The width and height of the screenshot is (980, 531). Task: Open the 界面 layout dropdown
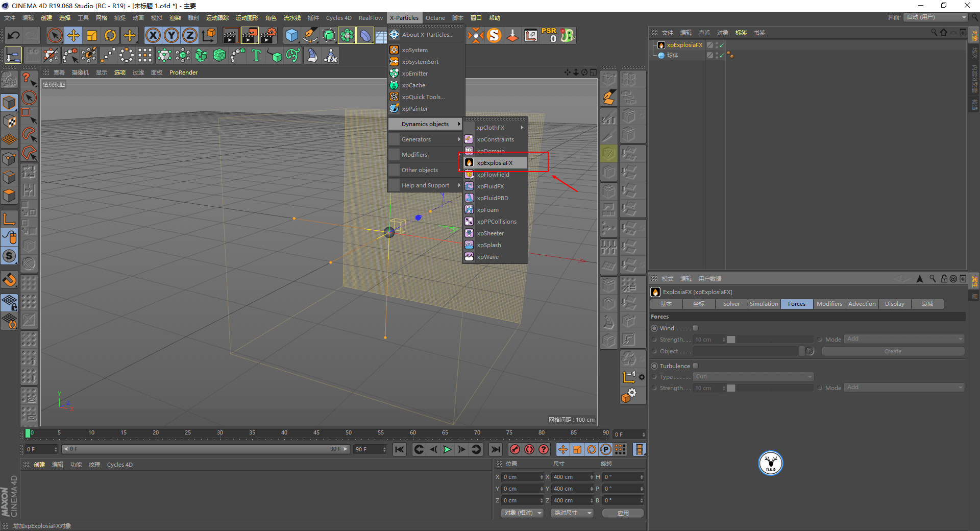pyautogui.click(x=936, y=17)
